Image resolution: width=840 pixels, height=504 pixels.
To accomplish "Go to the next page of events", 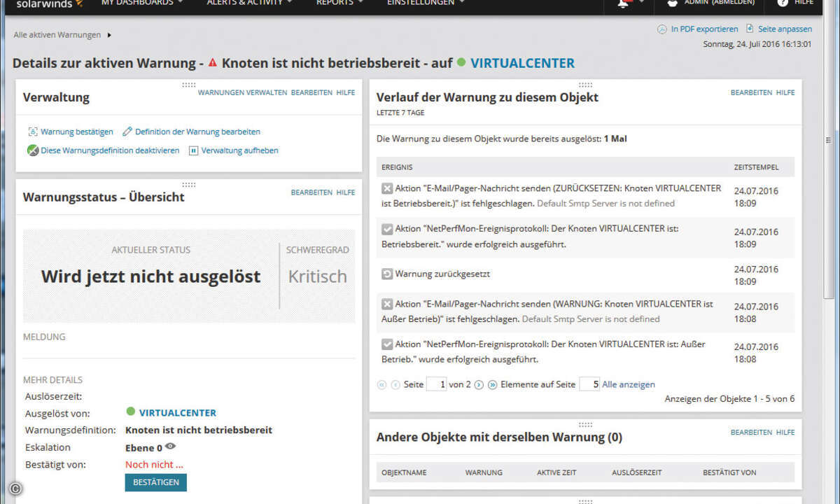I will [x=479, y=384].
